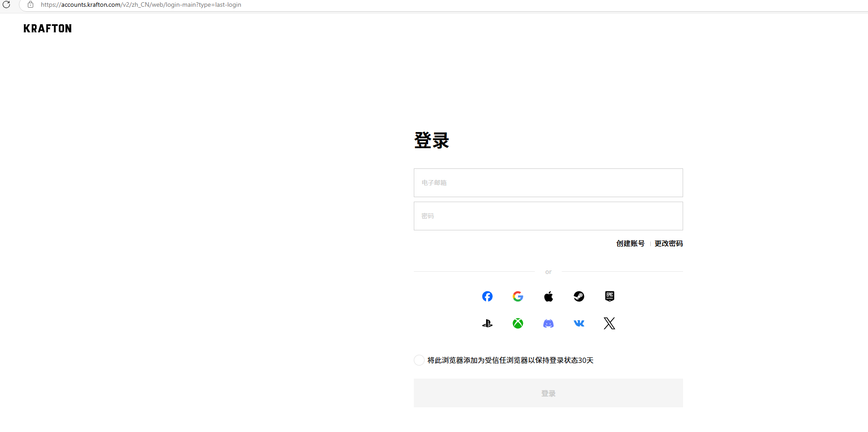Sign in with the X icon
Image resolution: width=868 pixels, height=432 pixels.
tap(609, 323)
